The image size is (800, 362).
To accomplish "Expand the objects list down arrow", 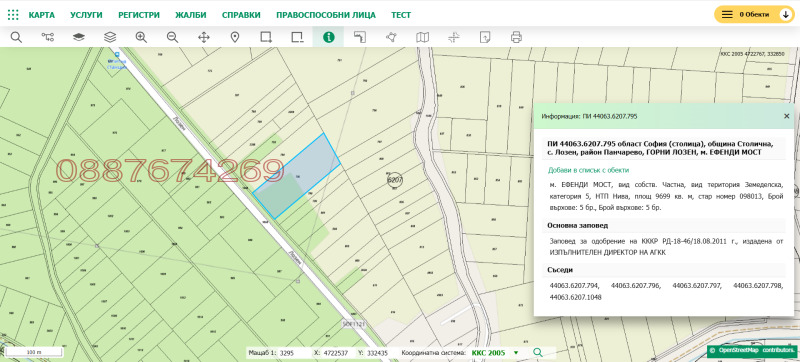I will click(x=786, y=15).
